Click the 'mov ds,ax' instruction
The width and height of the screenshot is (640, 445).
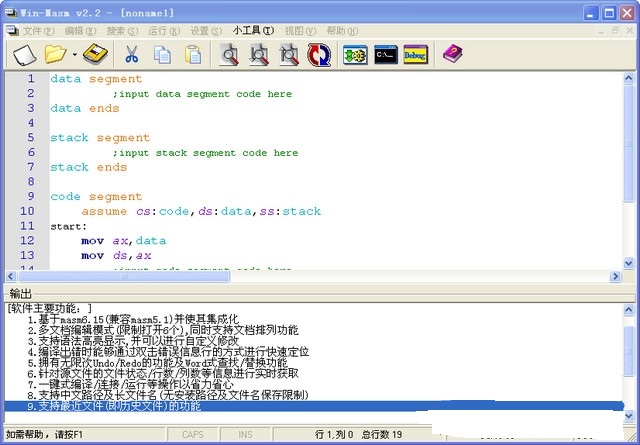[x=116, y=255]
